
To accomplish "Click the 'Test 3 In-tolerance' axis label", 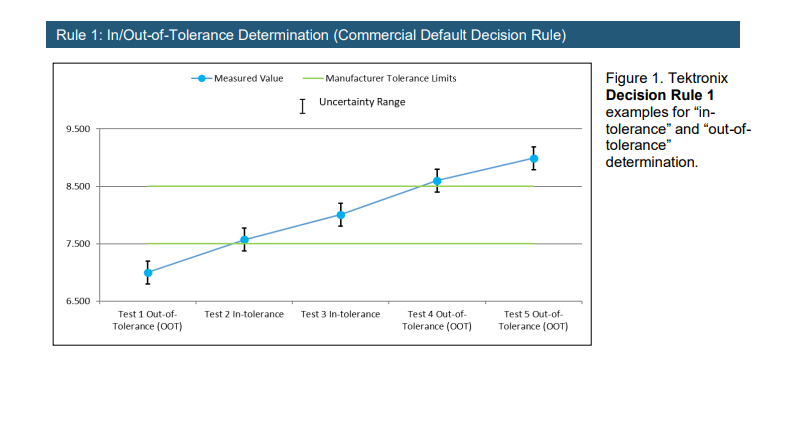I will (x=340, y=314).
